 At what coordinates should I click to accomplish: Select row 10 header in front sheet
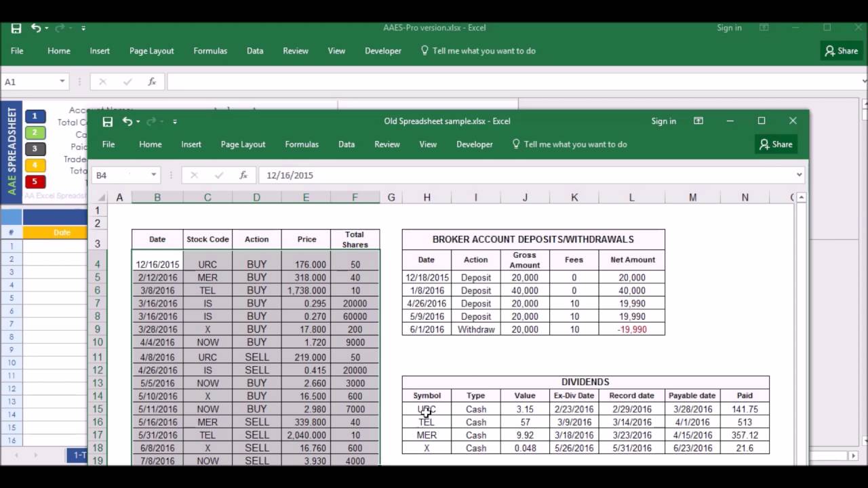tap(97, 342)
